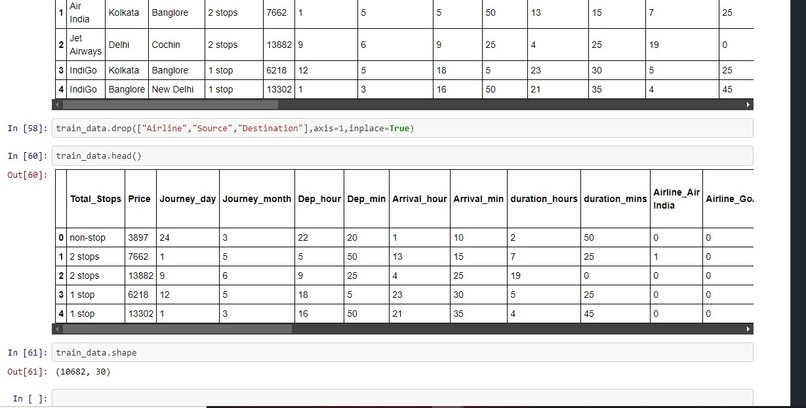This screenshot has height=408, width=806.
Task: Click the Journey_month column header
Action: click(x=257, y=199)
